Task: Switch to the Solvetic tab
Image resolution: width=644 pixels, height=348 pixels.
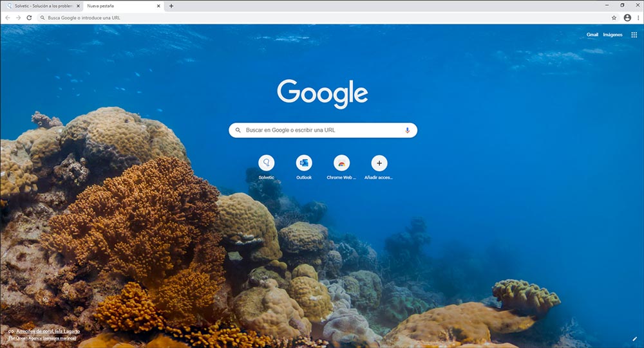Action: point(43,6)
